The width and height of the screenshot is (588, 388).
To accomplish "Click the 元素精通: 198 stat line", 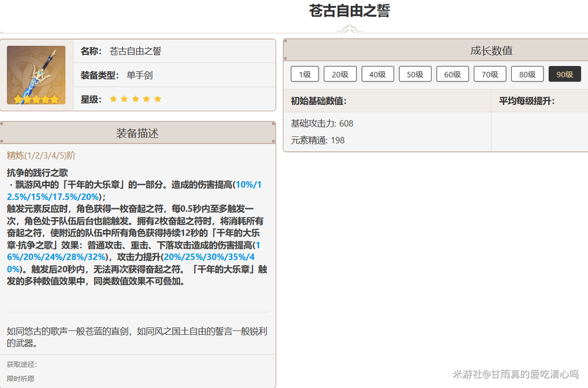I will point(318,140).
